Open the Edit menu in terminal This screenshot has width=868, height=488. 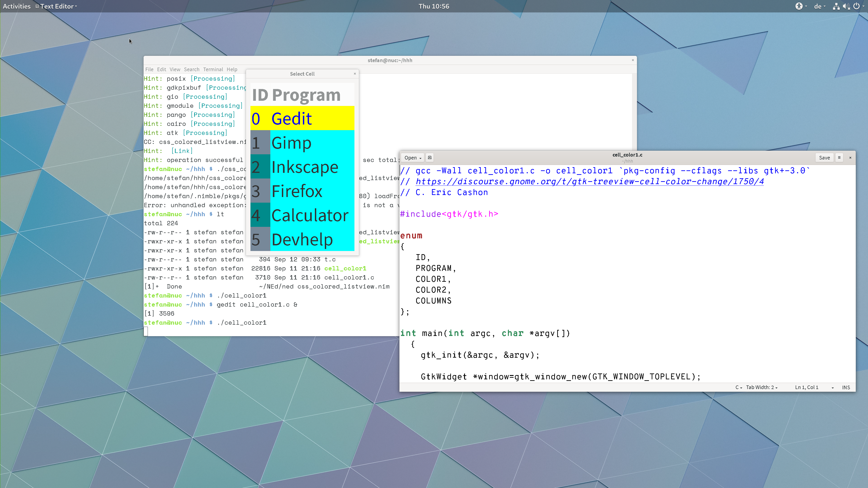tap(161, 69)
